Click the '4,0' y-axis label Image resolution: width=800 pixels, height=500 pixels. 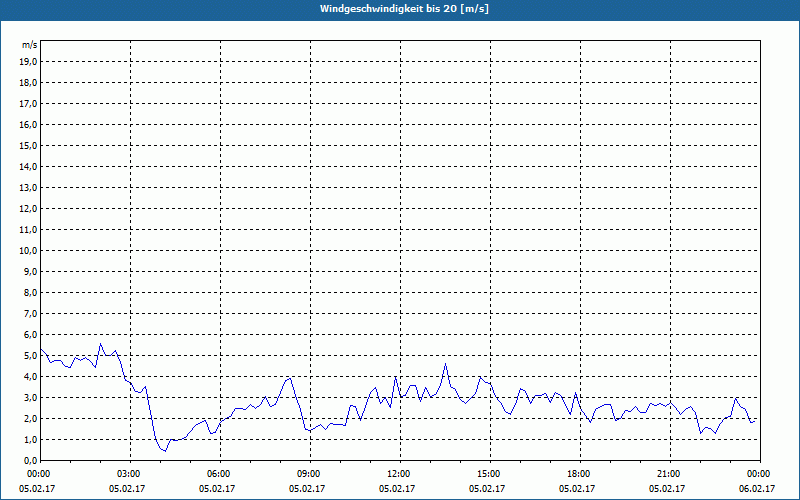click(30, 377)
